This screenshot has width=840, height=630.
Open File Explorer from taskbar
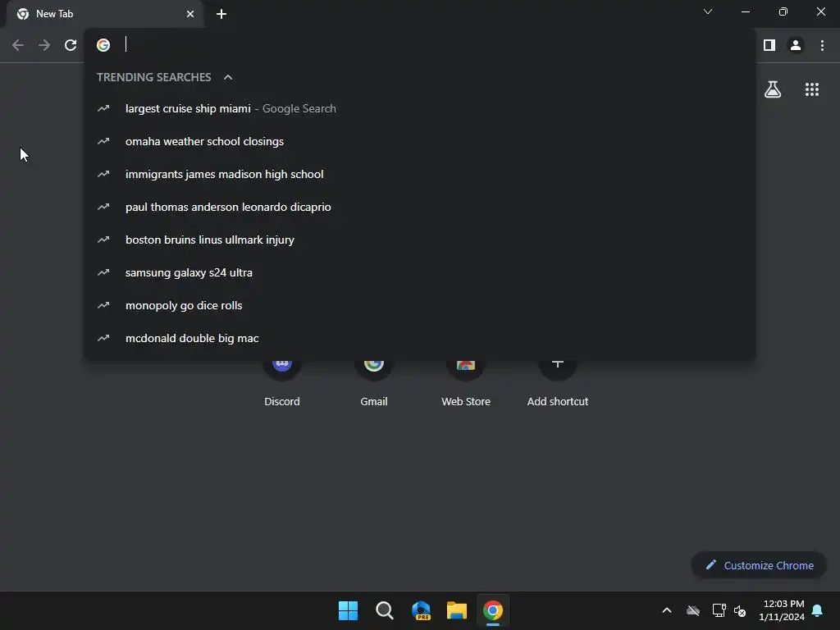[x=457, y=610]
